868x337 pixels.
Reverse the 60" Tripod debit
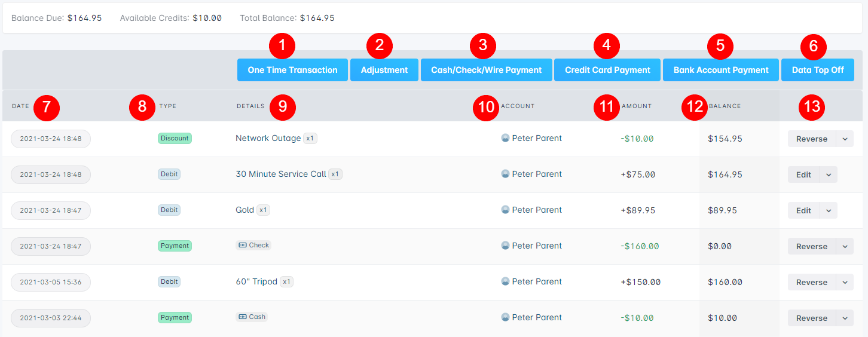[x=812, y=282]
